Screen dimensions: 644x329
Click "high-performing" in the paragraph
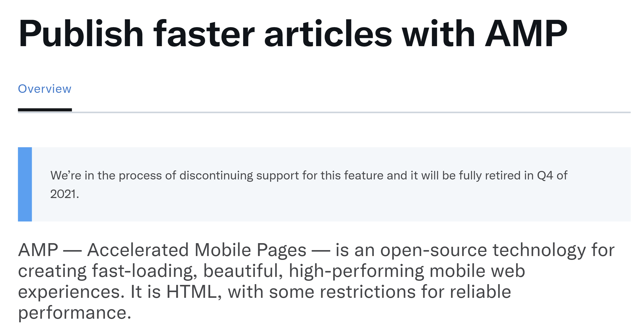pos(356,271)
